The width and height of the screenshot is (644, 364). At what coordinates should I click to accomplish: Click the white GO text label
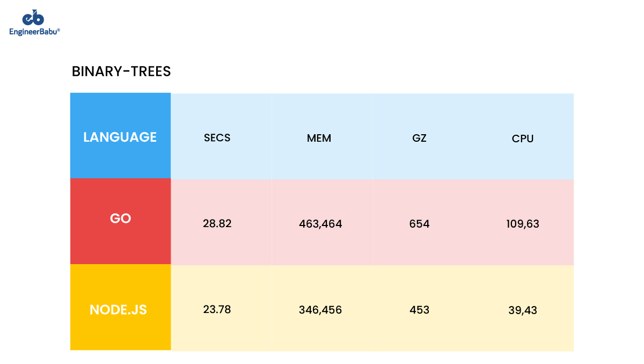pos(120,219)
